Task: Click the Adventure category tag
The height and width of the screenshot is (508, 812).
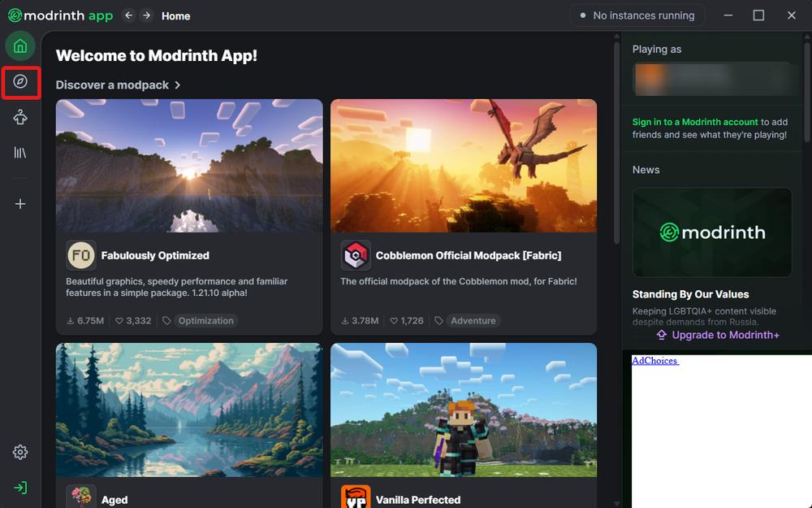Action: (x=473, y=320)
